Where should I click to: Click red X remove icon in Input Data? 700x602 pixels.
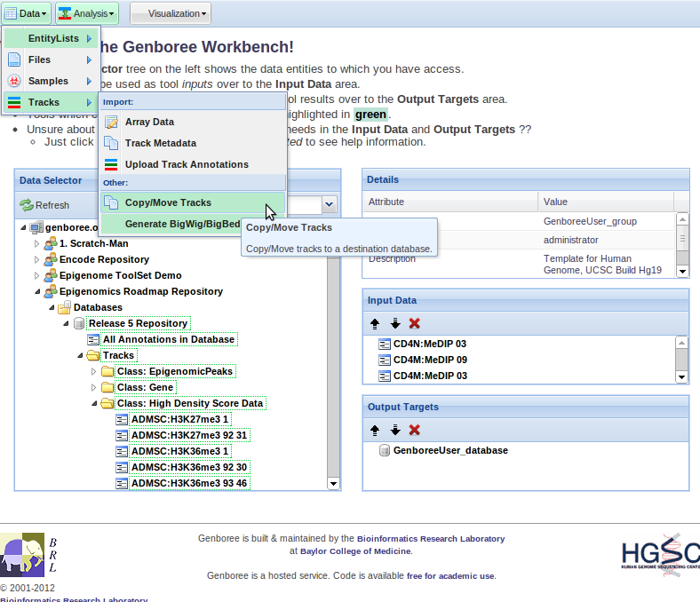pyautogui.click(x=414, y=323)
